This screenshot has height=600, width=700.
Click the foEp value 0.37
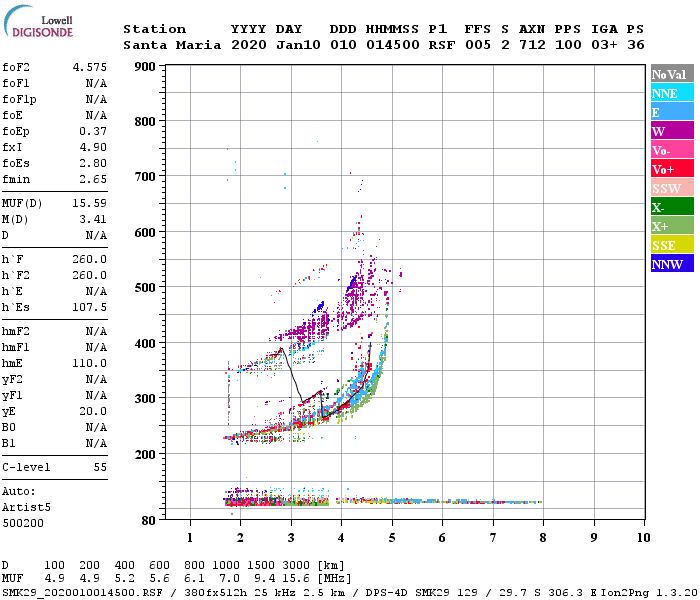click(93, 132)
